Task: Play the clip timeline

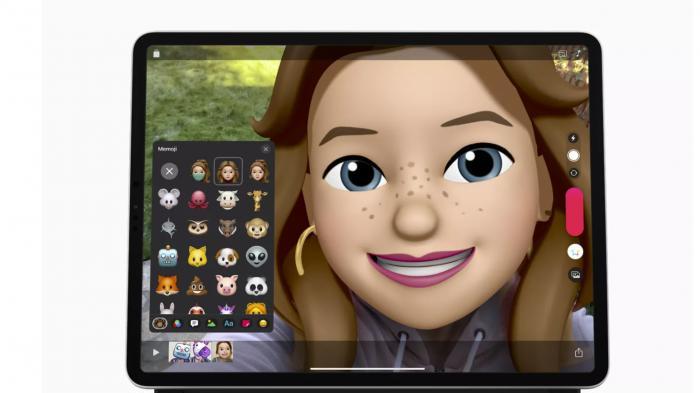Action: point(156,353)
